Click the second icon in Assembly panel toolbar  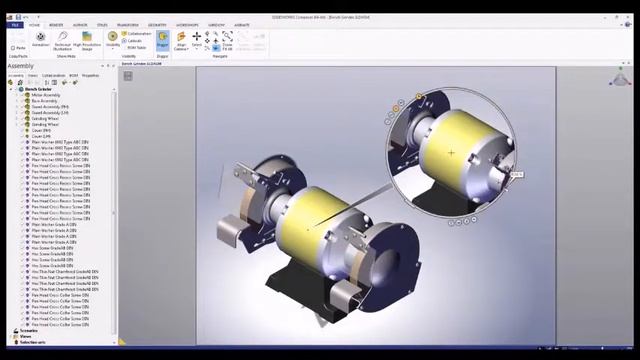pos(20,82)
